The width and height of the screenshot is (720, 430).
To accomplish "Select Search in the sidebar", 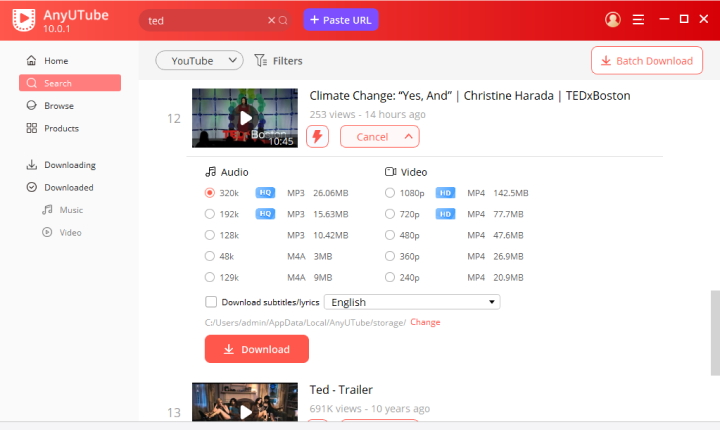I will [x=70, y=83].
